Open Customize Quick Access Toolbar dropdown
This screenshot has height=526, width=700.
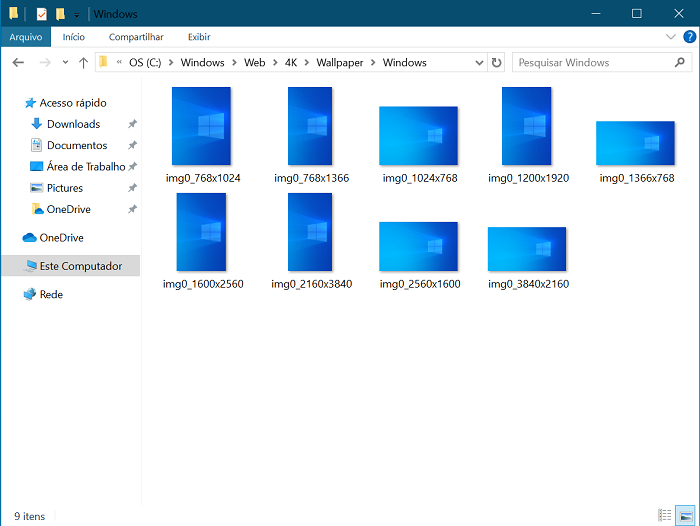pyautogui.click(x=76, y=15)
